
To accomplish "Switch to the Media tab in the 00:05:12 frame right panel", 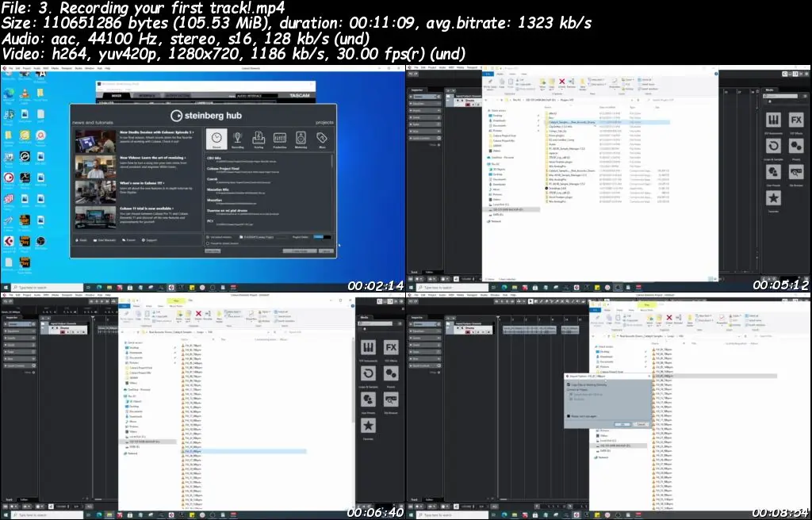I will [x=769, y=90].
